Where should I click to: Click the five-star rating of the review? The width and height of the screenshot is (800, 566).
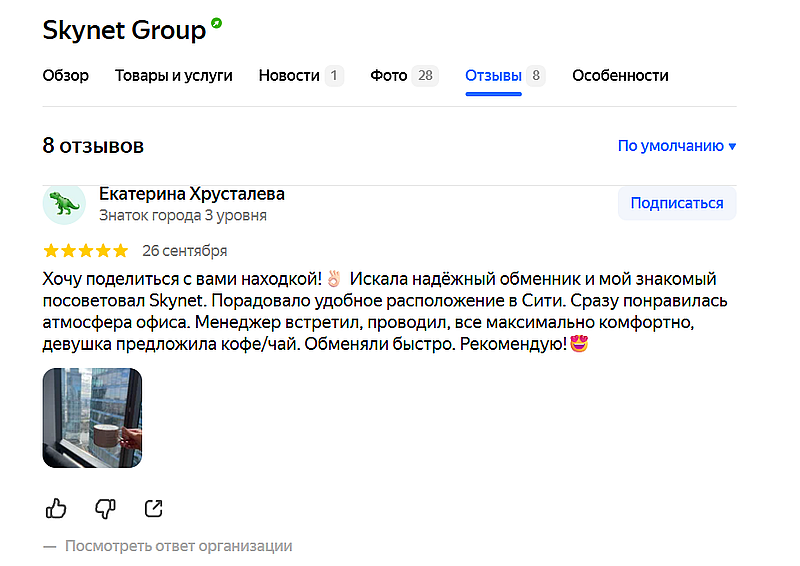point(85,251)
